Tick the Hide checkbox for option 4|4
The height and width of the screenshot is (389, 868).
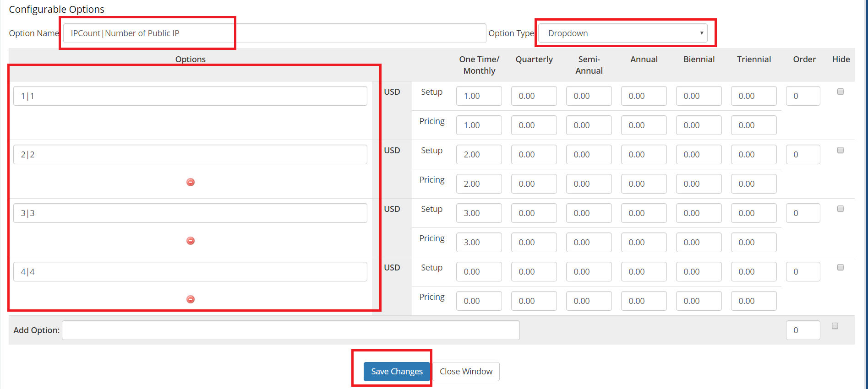pos(841,267)
